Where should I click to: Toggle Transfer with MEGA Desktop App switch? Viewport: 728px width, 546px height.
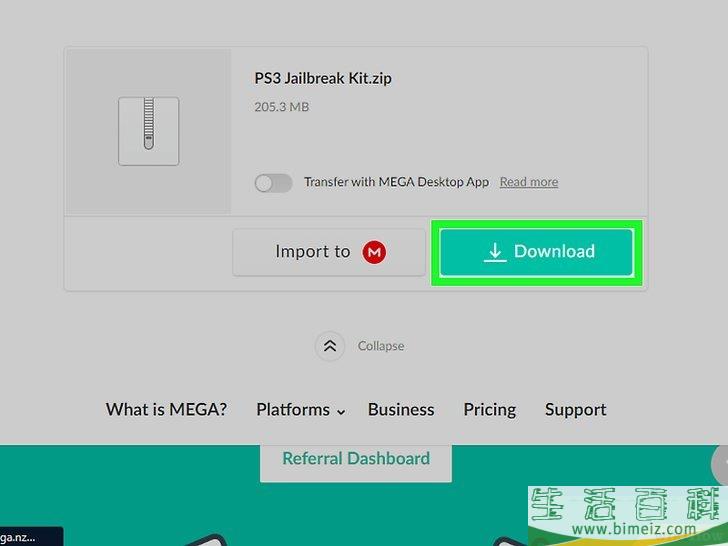[273, 182]
